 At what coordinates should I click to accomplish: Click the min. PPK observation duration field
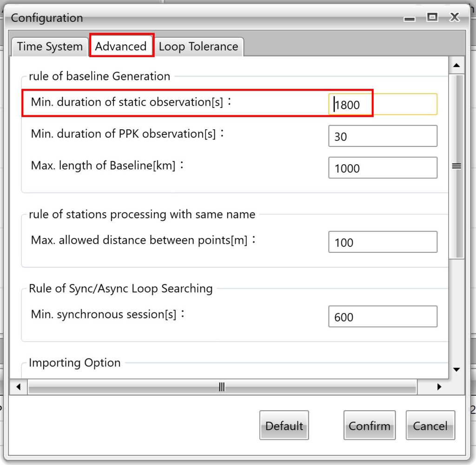click(x=383, y=136)
